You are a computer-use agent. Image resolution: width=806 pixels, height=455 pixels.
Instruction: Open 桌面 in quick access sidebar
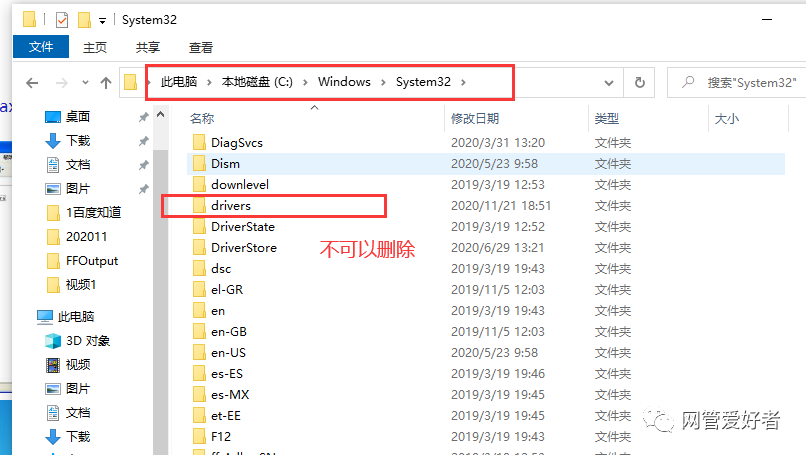point(78,117)
